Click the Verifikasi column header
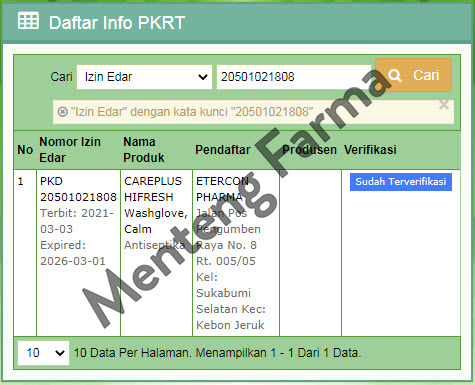 [370, 150]
